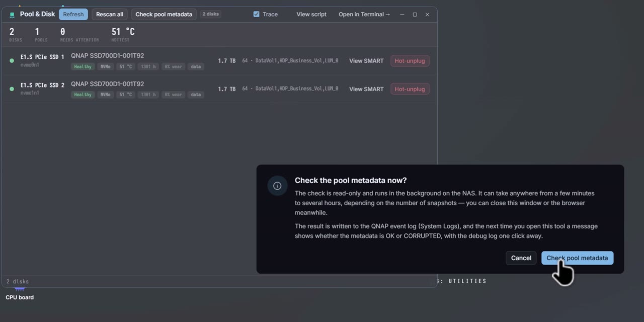Click the green status dot for SSD 2
The width and height of the screenshot is (644, 322).
pyautogui.click(x=12, y=89)
